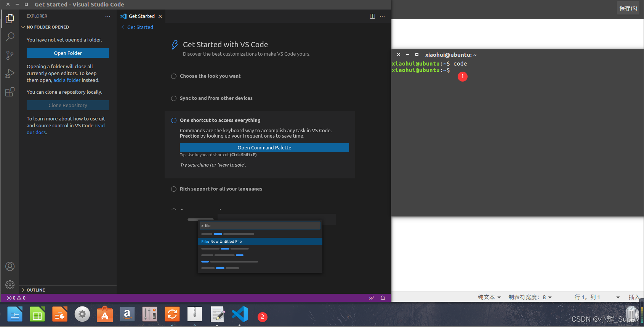Click the Open Folder button
The width and height of the screenshot is (644, 327).
68,53
